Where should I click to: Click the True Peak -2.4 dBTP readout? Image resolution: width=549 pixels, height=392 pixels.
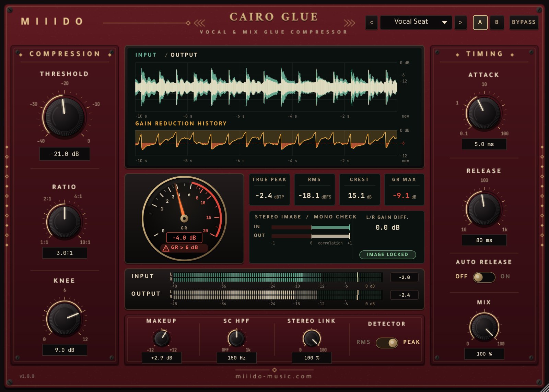(269, 190)
